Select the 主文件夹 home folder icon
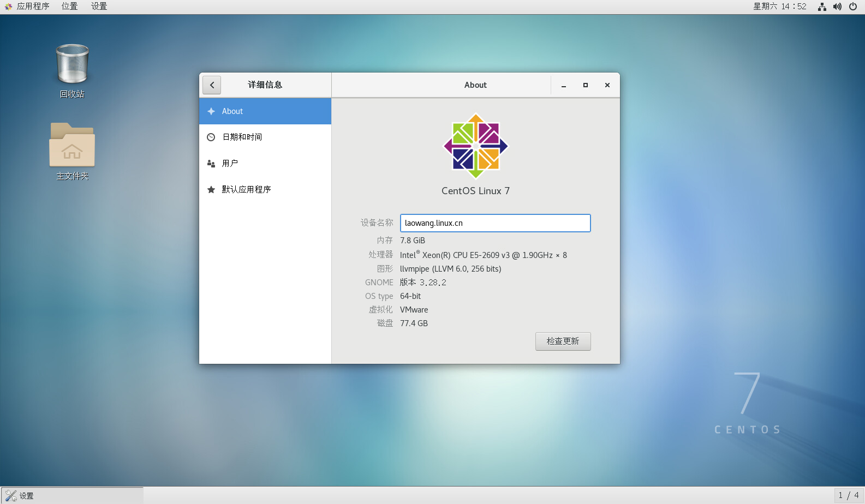The image size is (865, 504). 72,152
